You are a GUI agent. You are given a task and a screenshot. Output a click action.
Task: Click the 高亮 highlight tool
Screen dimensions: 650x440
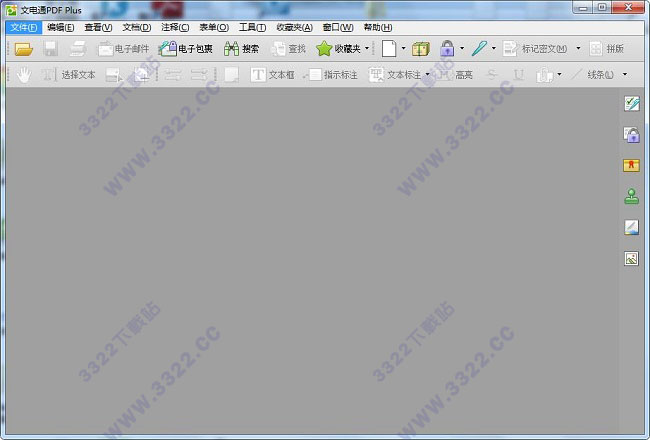[x=455, y=75]
